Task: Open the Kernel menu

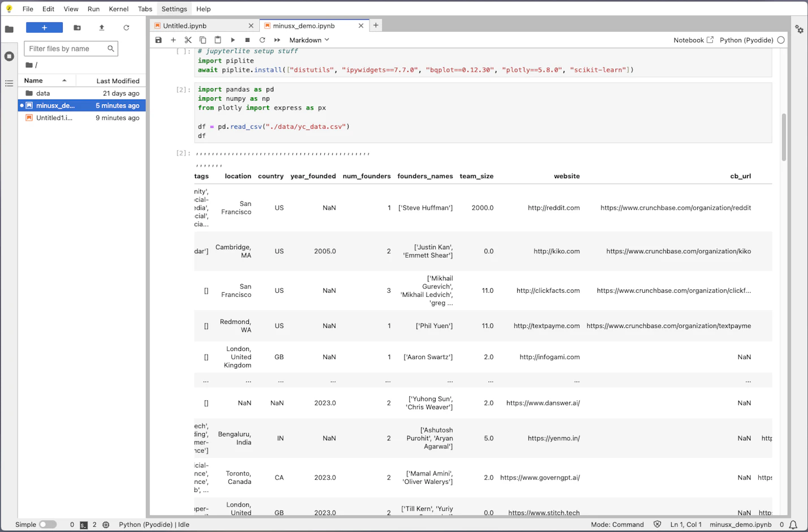Action: pyautogui.click(x=118, y=9)
